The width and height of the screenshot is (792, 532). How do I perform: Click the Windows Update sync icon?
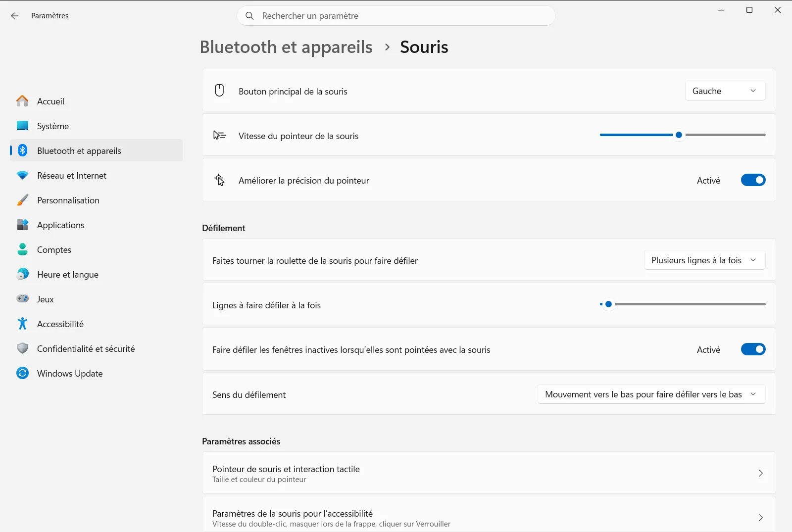[22, 373]
